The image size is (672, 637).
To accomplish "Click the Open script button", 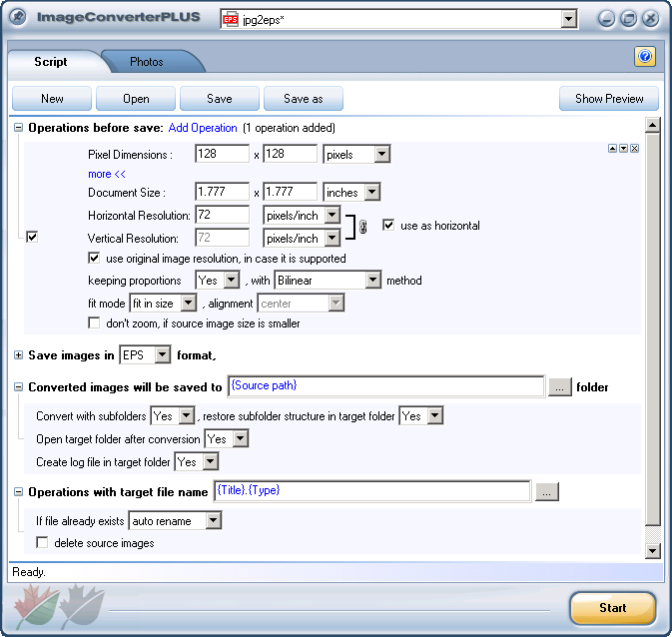I will pos(136,99).
